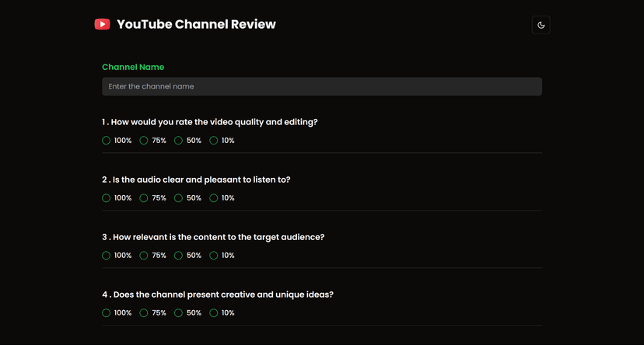Mark 100% for creative and unique ideas

[106, 313]
